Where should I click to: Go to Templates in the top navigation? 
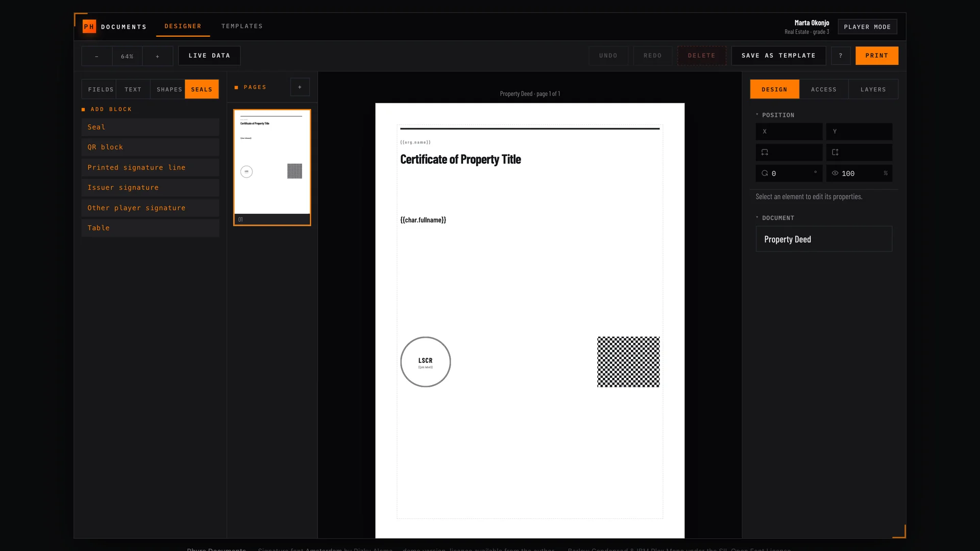point(242,26)
